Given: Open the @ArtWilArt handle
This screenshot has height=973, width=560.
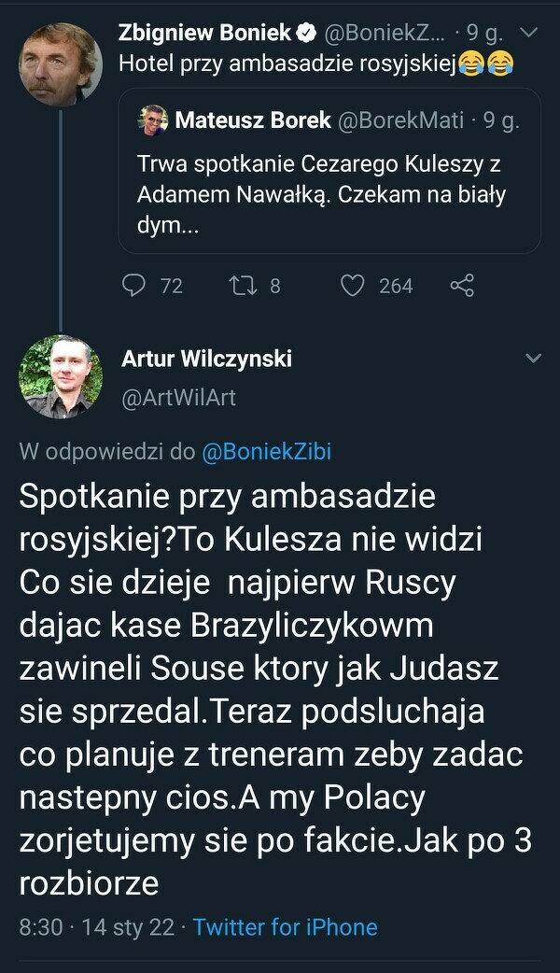Looking at the screenshot, I should (x=178, y=398).
